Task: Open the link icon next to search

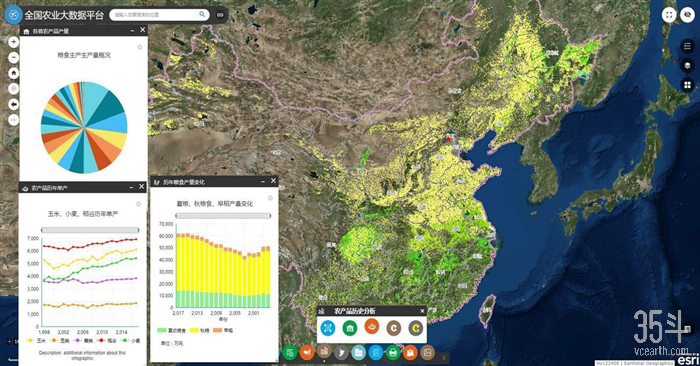Action: click(220, 15)
